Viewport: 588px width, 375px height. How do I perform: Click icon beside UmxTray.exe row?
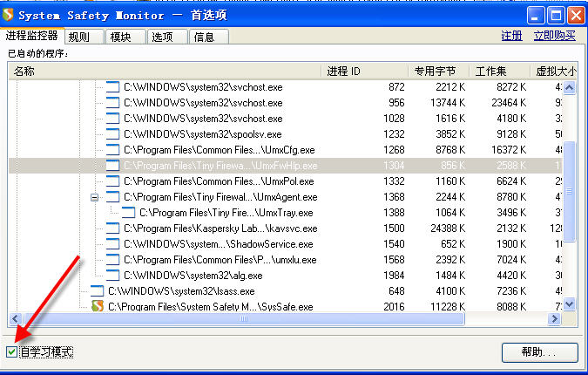[x=128, y=213]
